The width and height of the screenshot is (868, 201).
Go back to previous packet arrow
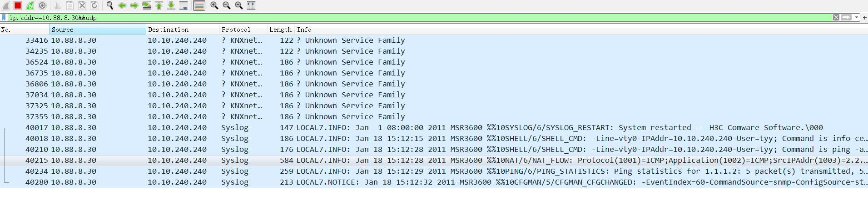(x=122, y=5)
